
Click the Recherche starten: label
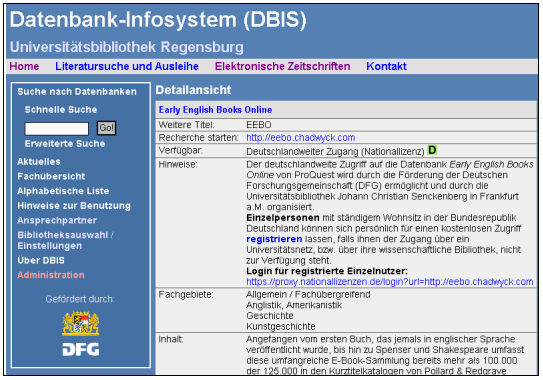pyautogui.click(x=198, y=138)
